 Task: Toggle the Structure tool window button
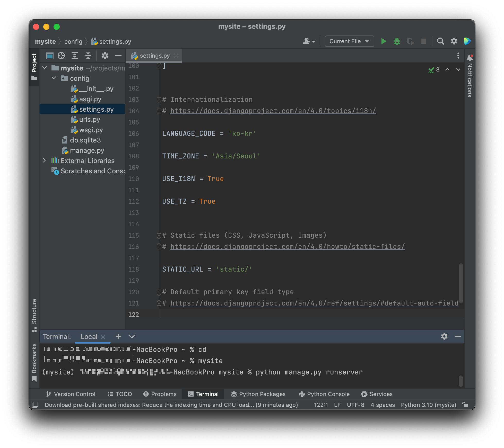34,315
